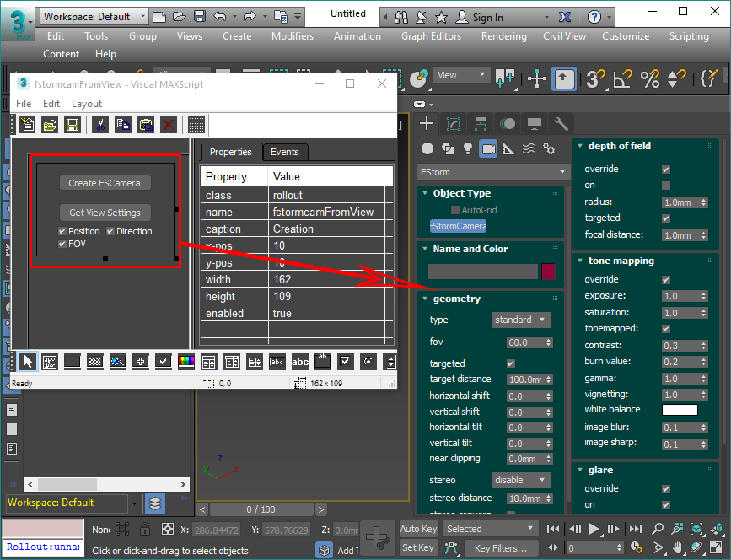Select the arrow pointer tool in control palette
The width and height of the screenshot is (731, 560).
click(28, 361)
